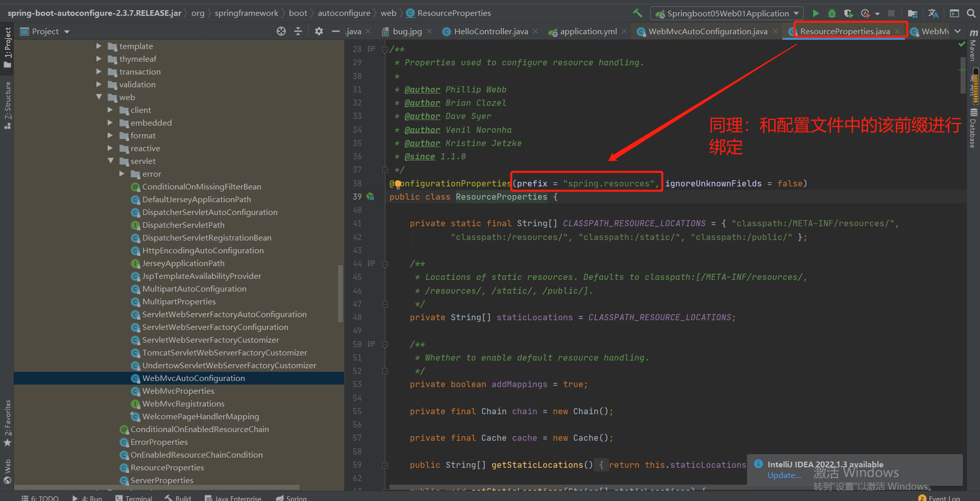This screenshot has height=501, width=980.
Task: Start debugging with the green bug icon
Action: (832, 13)
